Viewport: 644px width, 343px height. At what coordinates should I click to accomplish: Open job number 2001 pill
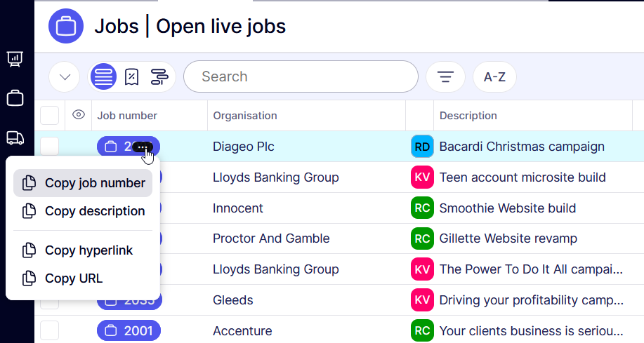coord(129,330)
